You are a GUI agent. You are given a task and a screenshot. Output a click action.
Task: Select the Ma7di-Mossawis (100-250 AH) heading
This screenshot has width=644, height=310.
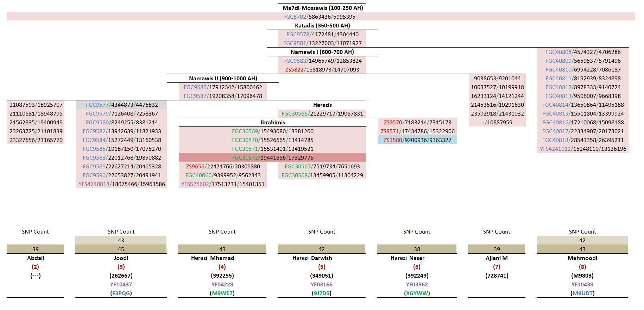322,8
